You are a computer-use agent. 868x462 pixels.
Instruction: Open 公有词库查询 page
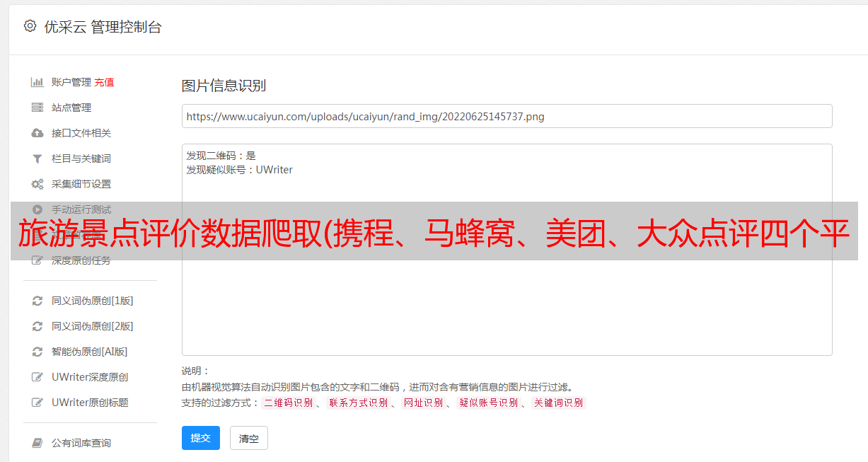(x=81, y=443)
